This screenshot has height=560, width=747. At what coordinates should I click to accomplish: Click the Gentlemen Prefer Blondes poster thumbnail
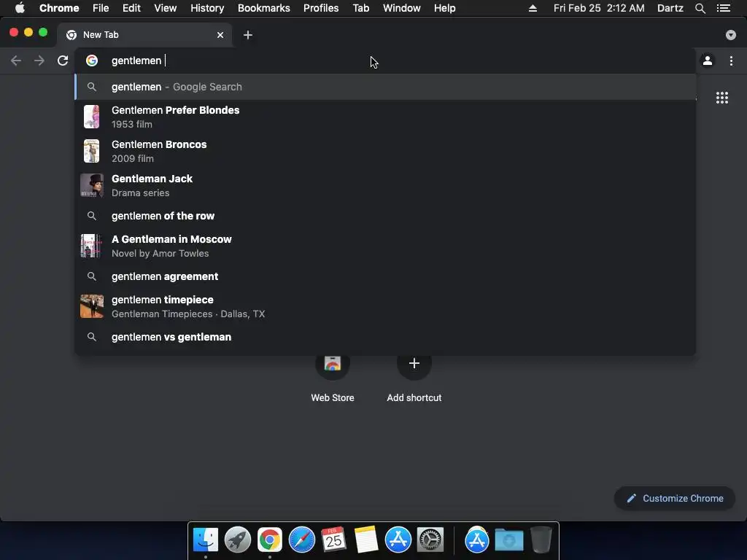91,117
